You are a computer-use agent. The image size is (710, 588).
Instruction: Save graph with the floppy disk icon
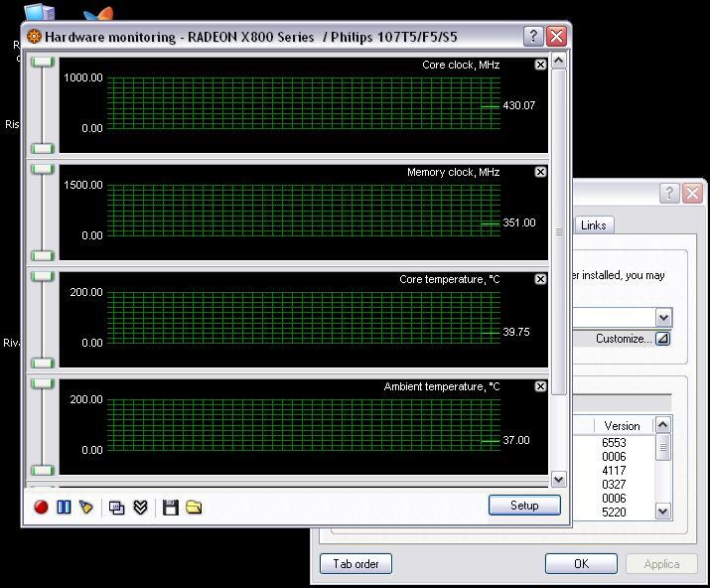(x=170, y=508)
